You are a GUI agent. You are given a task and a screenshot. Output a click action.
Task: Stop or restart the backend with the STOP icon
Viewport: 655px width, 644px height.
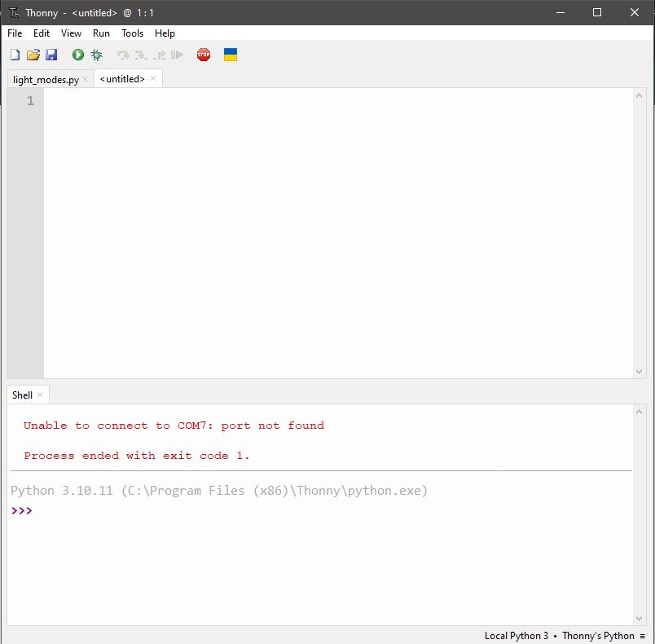[204, 55]
